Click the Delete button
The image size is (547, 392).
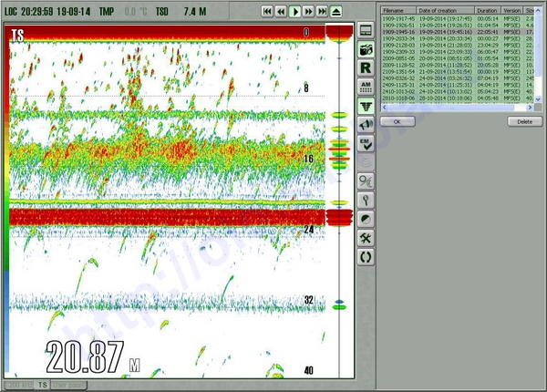(525, 121)
